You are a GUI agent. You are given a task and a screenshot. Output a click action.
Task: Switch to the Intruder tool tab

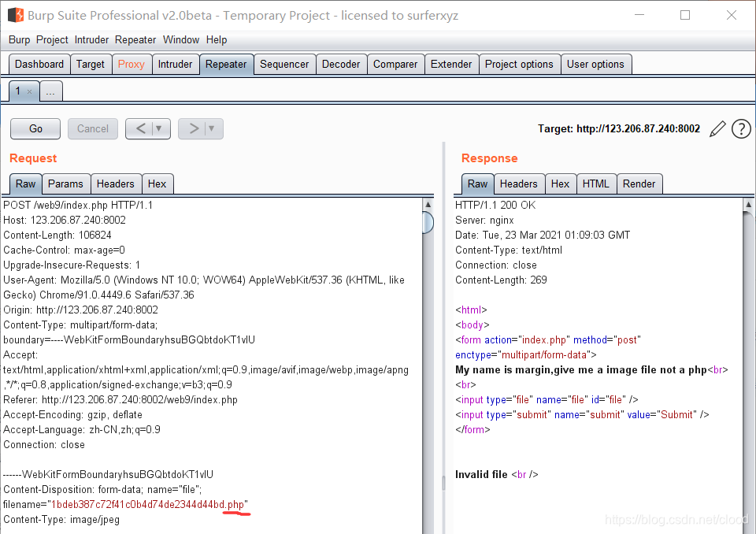[x=175, y=64]
